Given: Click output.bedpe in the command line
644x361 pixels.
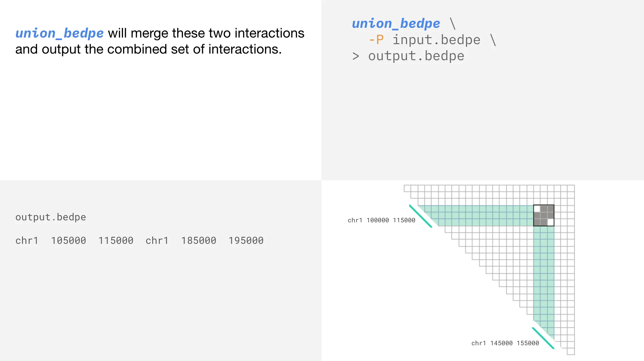Looking at the screenshot, I should point(416,56).
